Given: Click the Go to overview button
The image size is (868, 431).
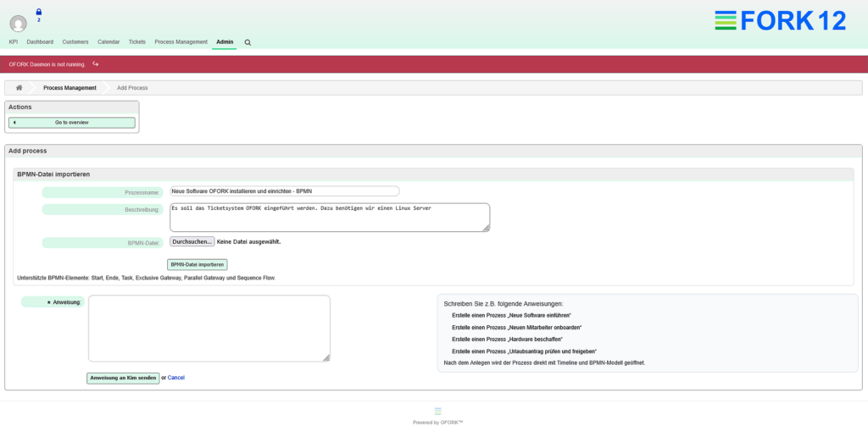Looking at the screenshot, I should 72,122.
